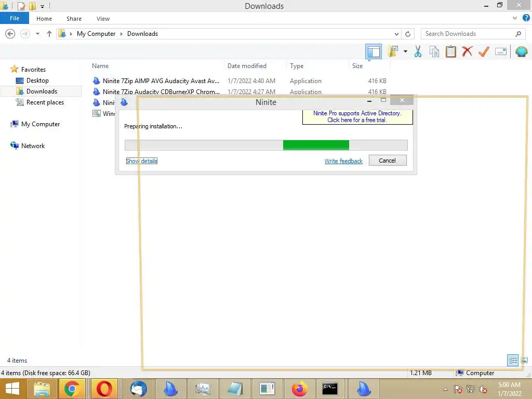This screenshot has height=399, width=532.
Task: Go up one folder level
Action: pos(49,34)
